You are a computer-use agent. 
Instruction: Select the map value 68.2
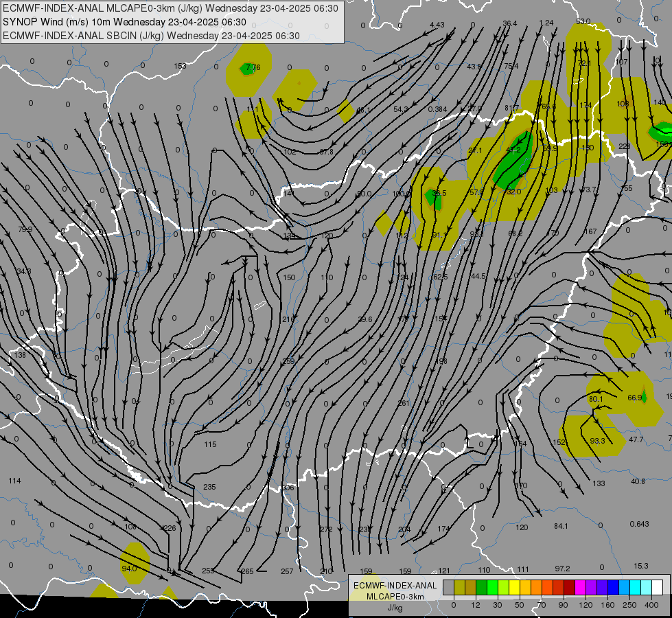pyautogui.click(x=515, y=233)
